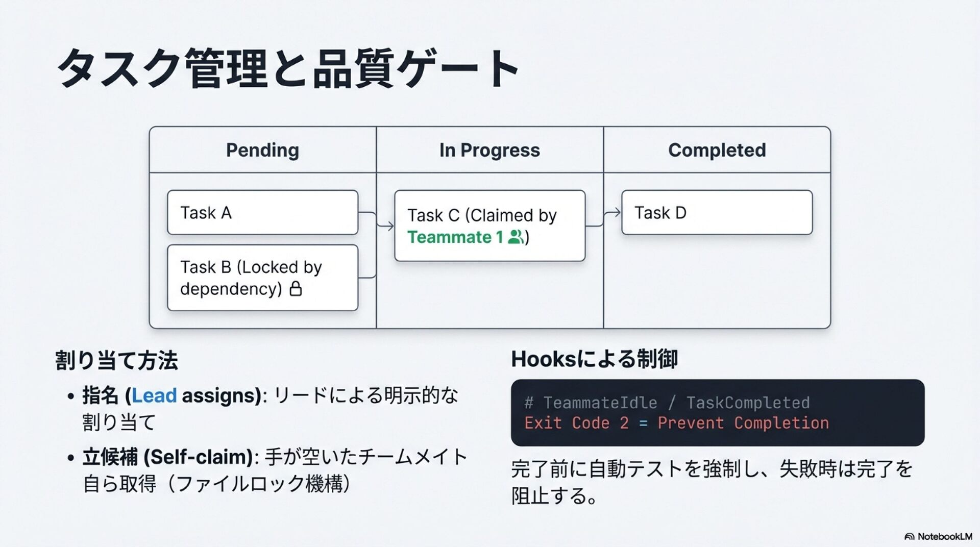This screenshot has width=980, height=547.
Task: Open the Task D card
Action: [717, 213]
